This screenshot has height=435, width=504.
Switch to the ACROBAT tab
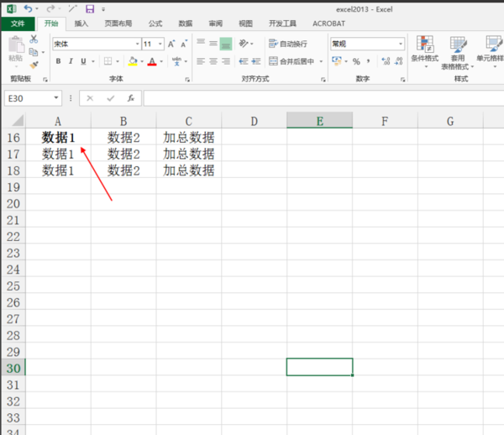(x=328, y=24)
